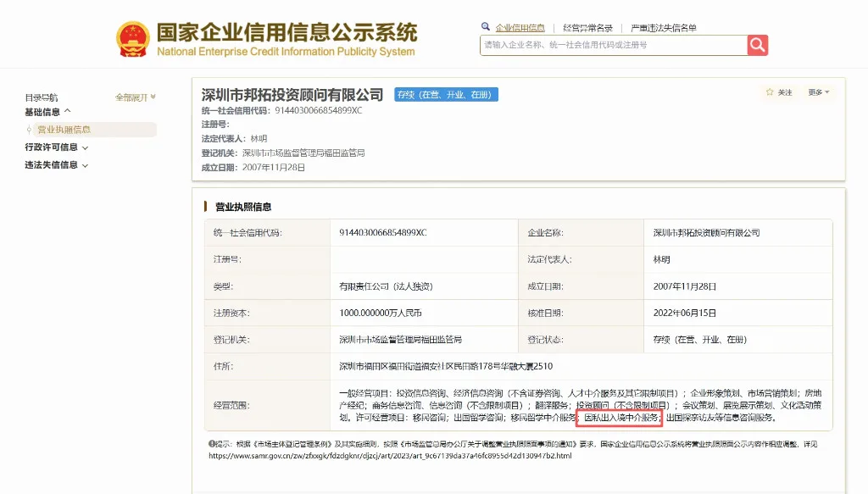Click the table's 2007年11月28日 establishment date

click(685, 286)
